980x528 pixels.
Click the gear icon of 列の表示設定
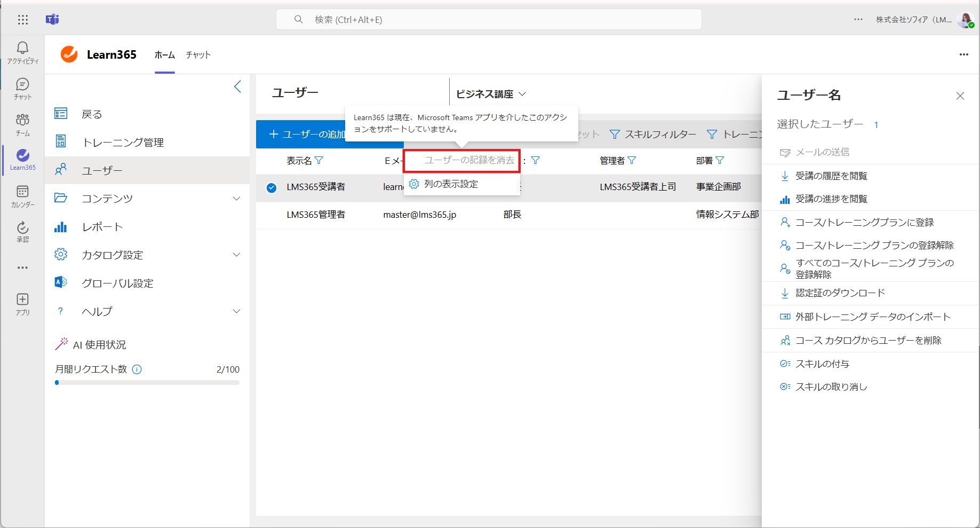tap(414, 184)
